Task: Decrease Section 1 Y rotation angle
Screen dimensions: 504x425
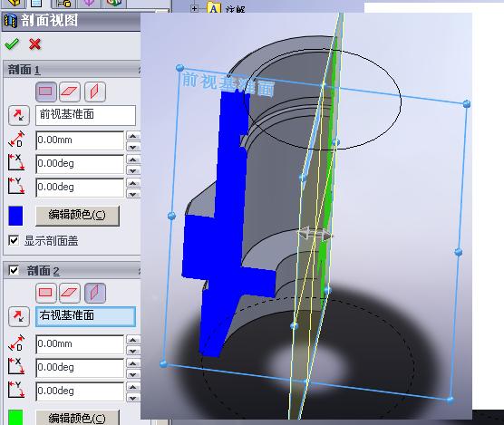Action: (133, 194)
